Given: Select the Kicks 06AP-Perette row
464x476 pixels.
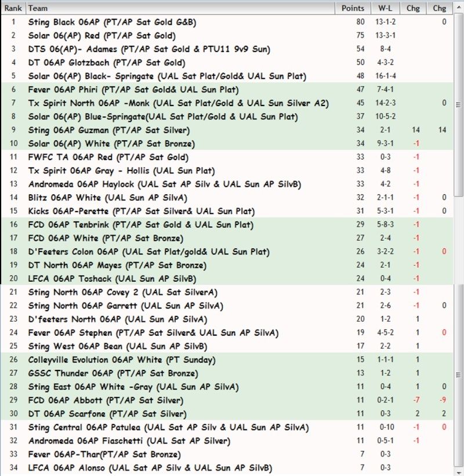Looking at the screenshot, I should pos(227,211).
